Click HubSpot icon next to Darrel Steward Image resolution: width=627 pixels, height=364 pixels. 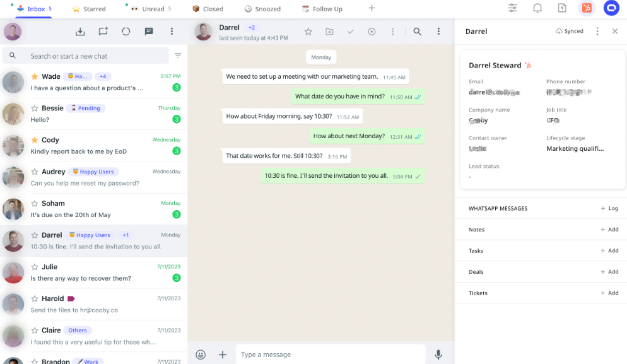coord(528,65)
